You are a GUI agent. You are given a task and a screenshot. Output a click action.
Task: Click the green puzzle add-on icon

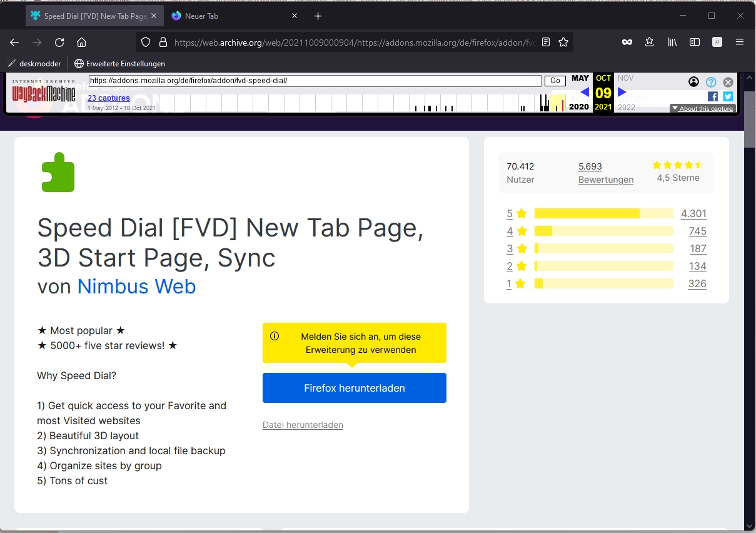click(58, 172)
